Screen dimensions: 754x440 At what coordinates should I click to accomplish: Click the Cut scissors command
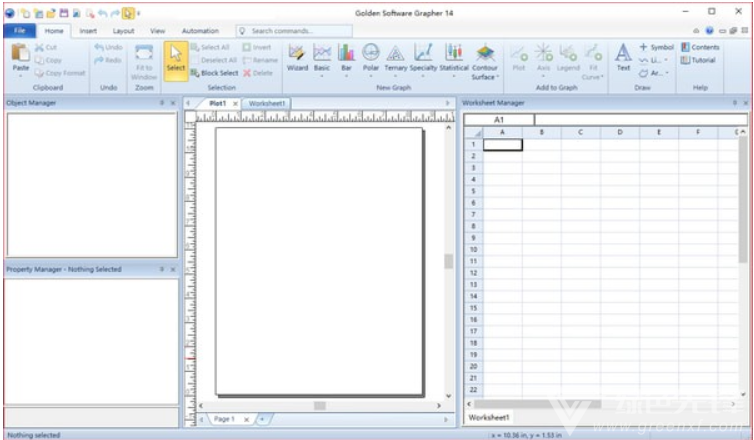click(46, 47)
